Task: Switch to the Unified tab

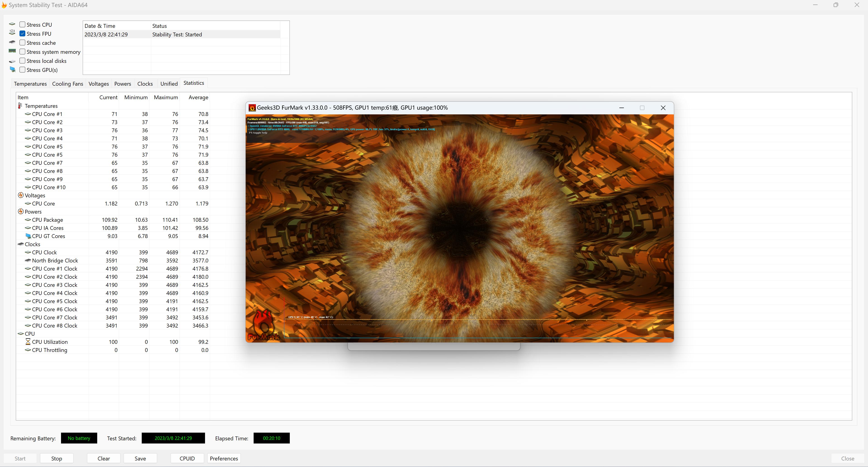Action: click(169, 84)
